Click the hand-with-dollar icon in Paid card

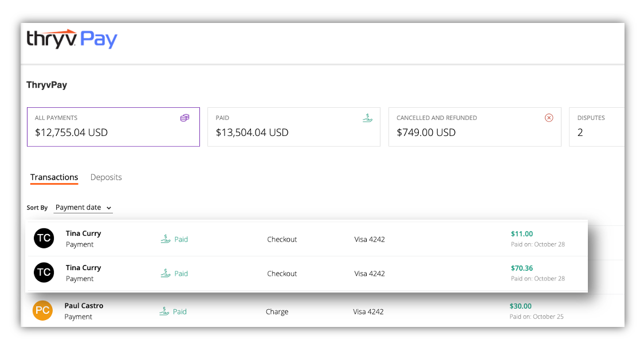tap(368, 118)
